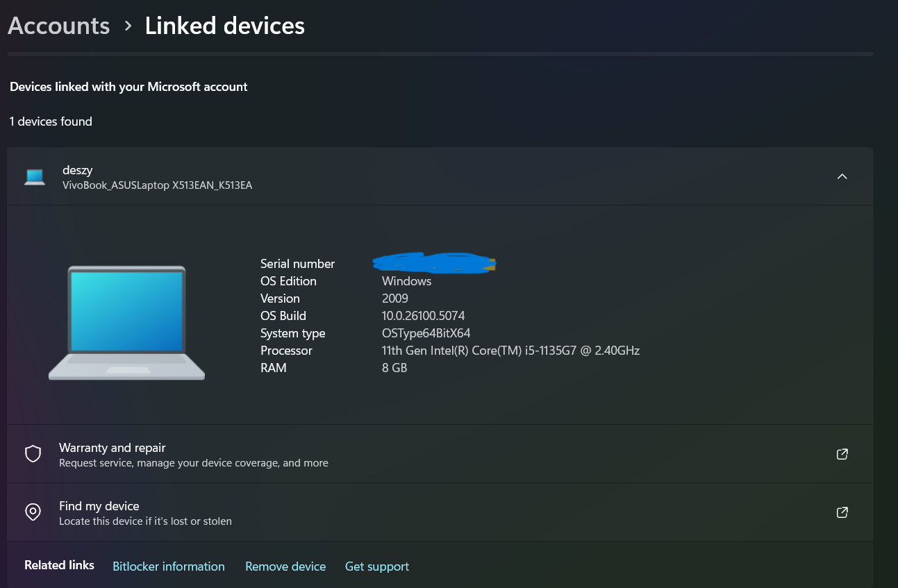This screenshot has height=588, width=898.
Task: Click the small laptop icon beside deszy
Action: point(34,176)
